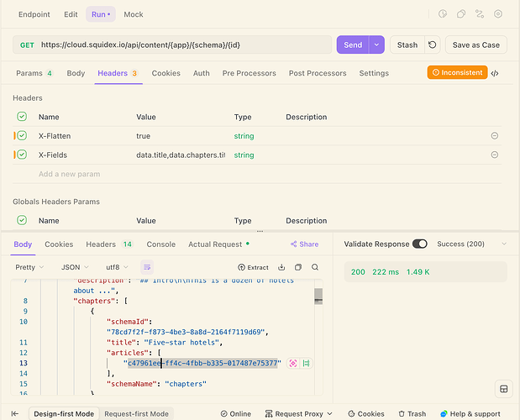
Task: Open the Endpoint tab
Action: pos(34,14)
